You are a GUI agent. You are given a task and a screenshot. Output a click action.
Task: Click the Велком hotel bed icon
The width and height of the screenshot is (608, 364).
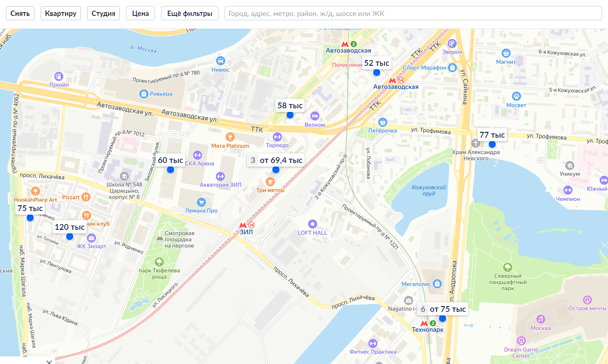coord(315,116)
